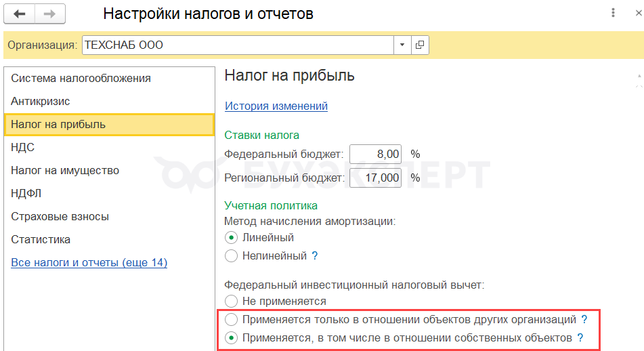644x351 pixels.
Task: Close the settings window
Action: 638,13
